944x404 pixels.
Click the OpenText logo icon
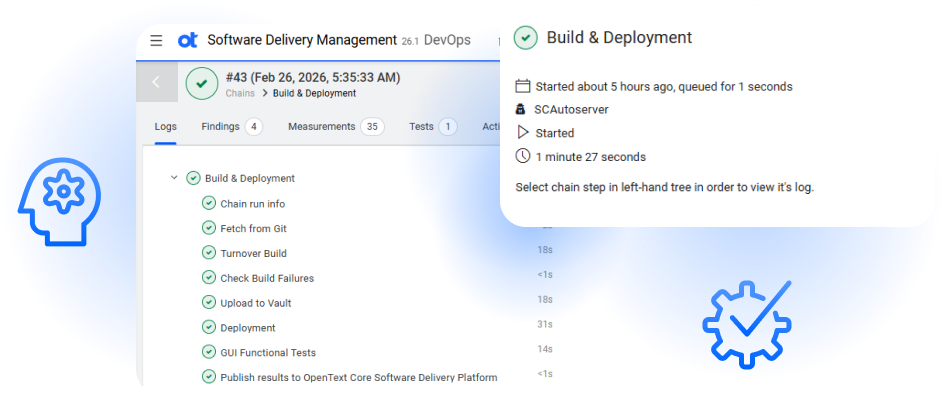point(188,40)
